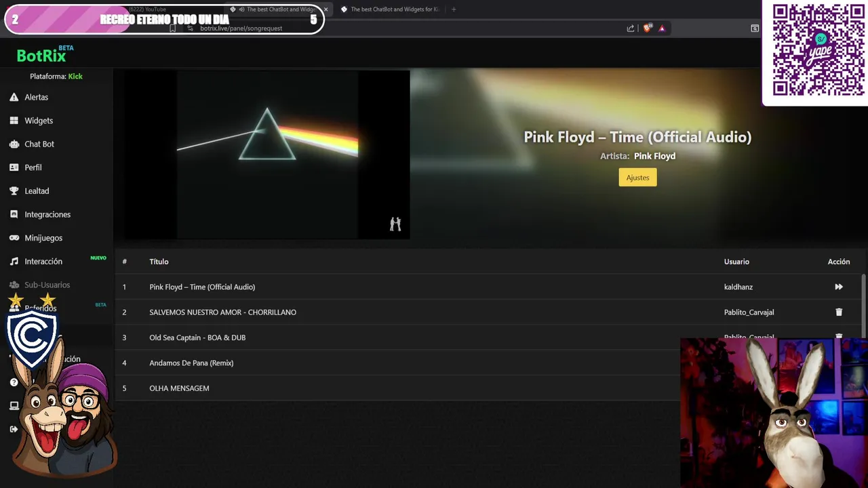Screen dimensions: 868x488
Task: Select row Pink Floyd – Time (Official Audio)
Action: [488, 287]
